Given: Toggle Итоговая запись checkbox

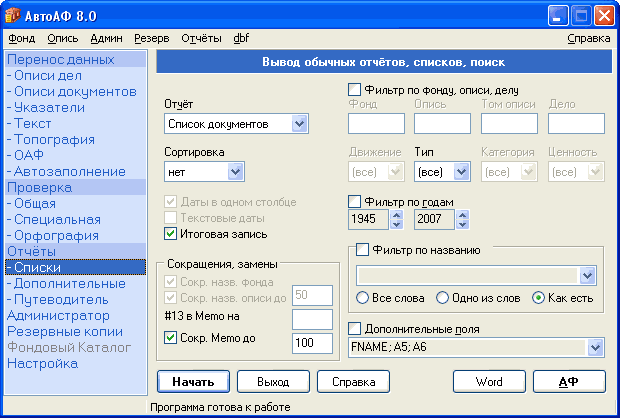Looking at the screenshot, I should click(170, 234).
